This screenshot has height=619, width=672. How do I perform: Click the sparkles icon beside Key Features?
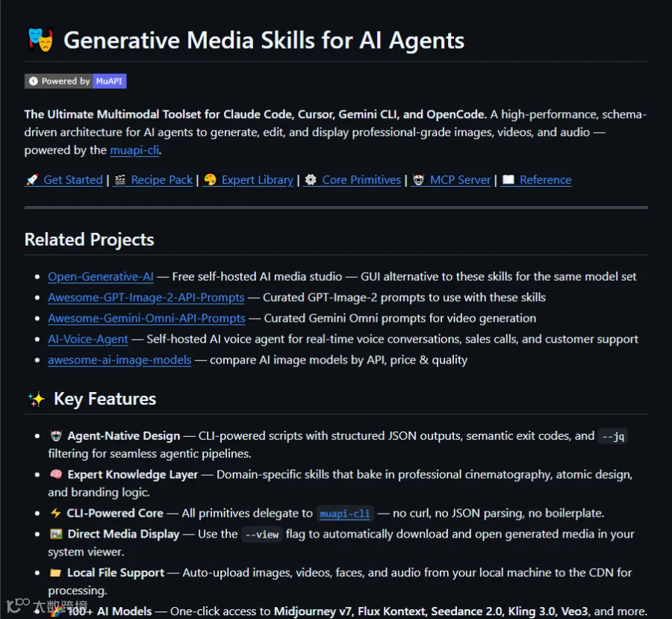coord(37,399)
